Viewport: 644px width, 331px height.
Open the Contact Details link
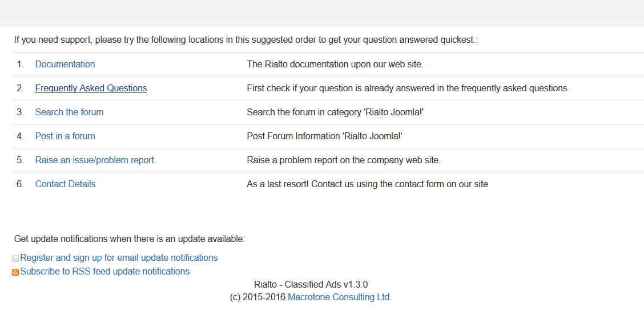pos(65,184)
